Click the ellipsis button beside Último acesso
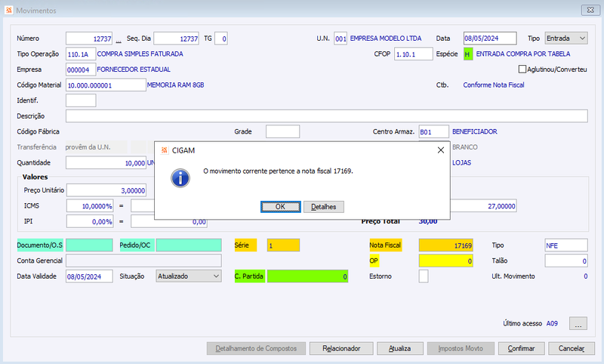Image resolution: width=604 pixels, height=364 pixels. click(x=578, y=323)
